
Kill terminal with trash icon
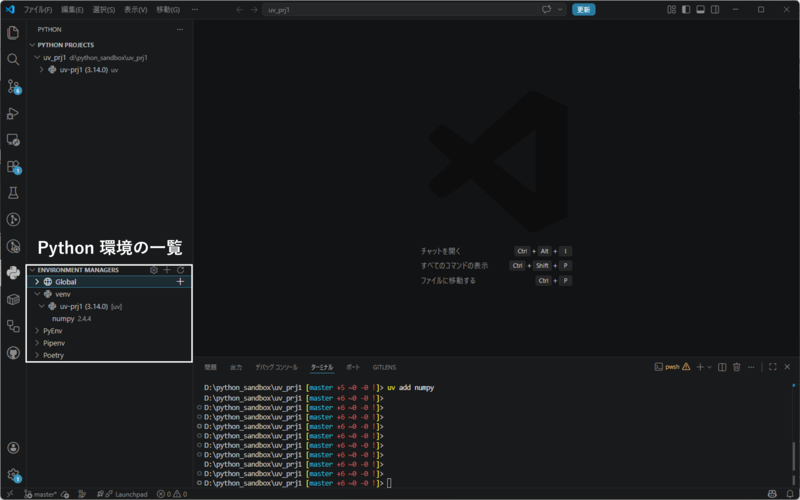click(736, 367)
